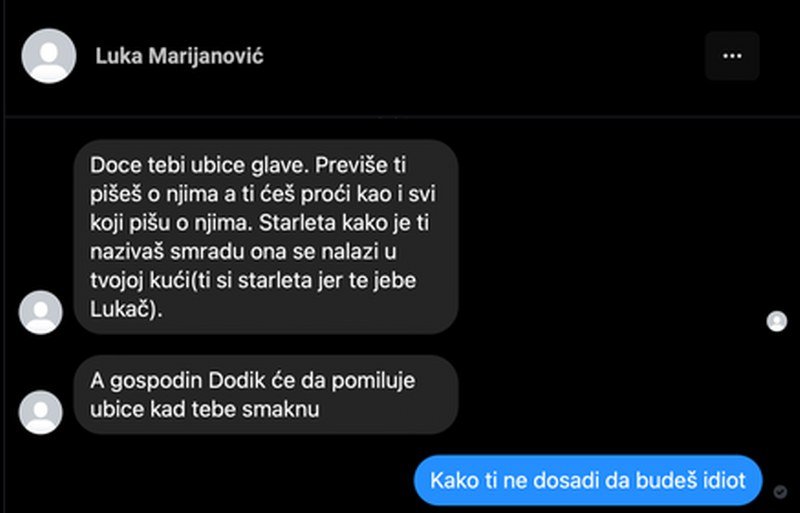Click the header profile avatar of Luka Marijanović

(49, 56)
